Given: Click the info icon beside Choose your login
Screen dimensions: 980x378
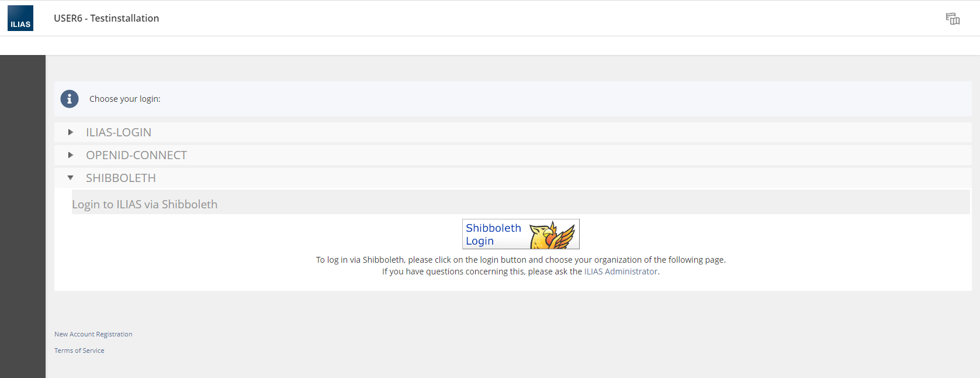Looking at the screenshot, I should pyautogui.click(x=70, y=99).
